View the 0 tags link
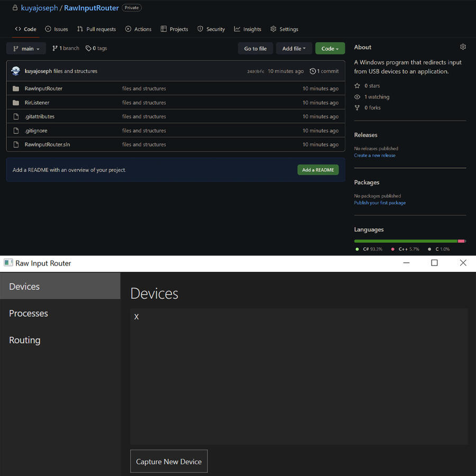The width and height of the screenshot is (476, 476). pyautogui.click(x=96, y=48)
